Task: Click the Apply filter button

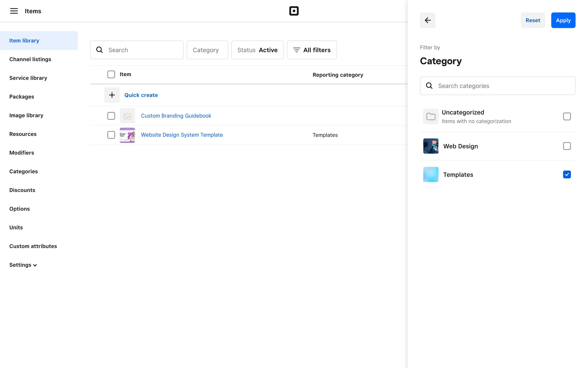Action: pyautogui.click(x=563, y=20)
